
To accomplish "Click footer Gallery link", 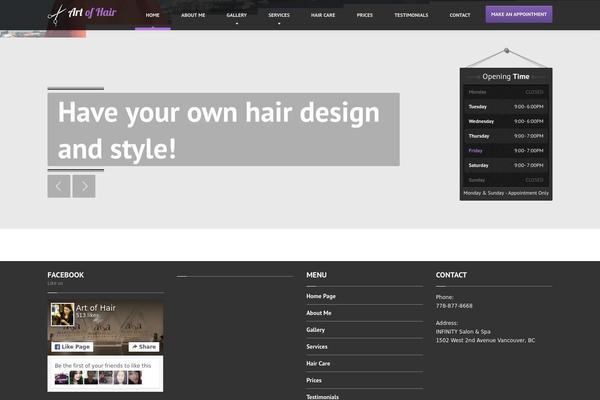I will point(316,330).
